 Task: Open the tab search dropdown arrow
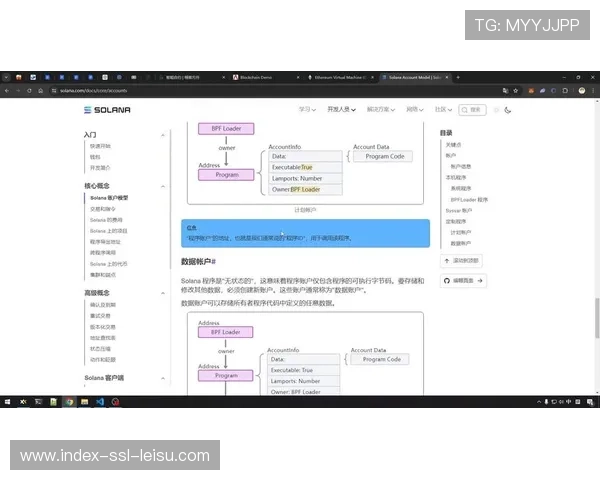pyautogui.click(x=6, y=77)
